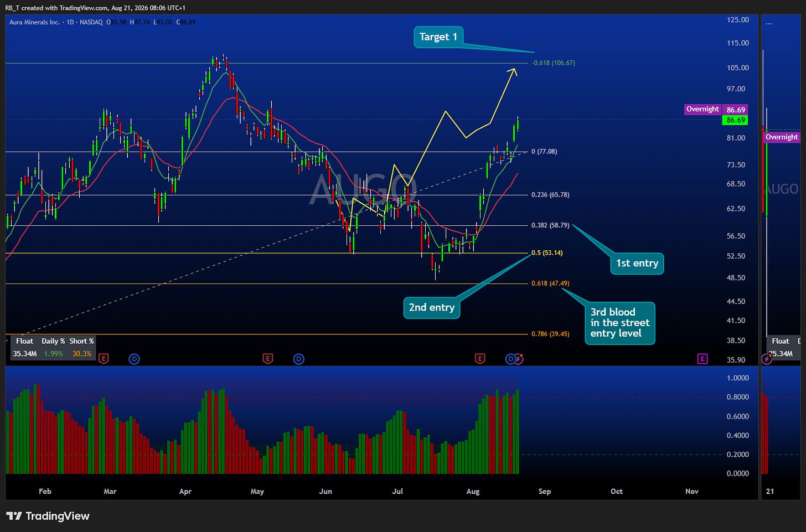Click the 0 (77.08) Fibonacci level label

click(x=544, y=151)
